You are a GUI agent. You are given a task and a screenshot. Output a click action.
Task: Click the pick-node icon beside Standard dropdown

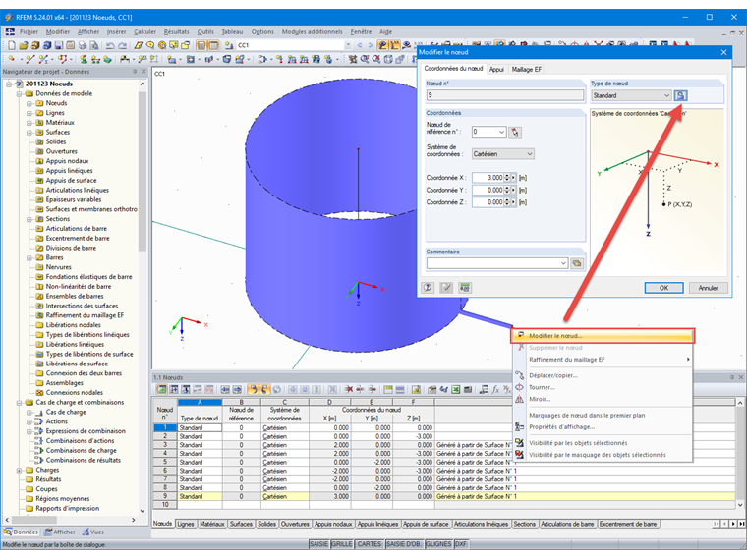(680, 95)
